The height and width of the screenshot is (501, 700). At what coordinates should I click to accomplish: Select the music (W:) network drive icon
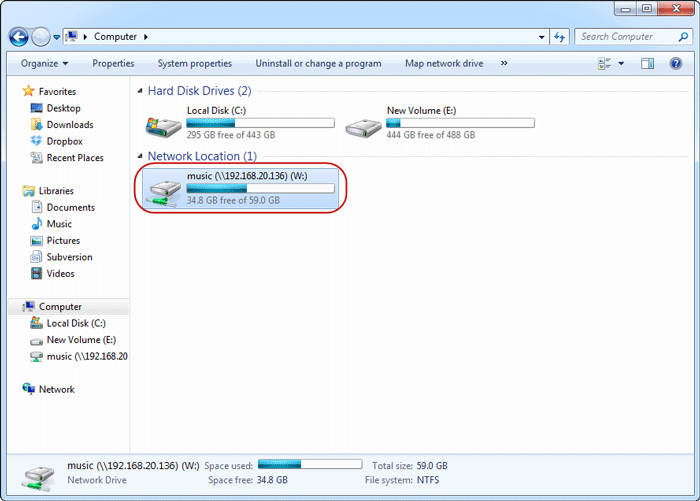pos(165,193)
